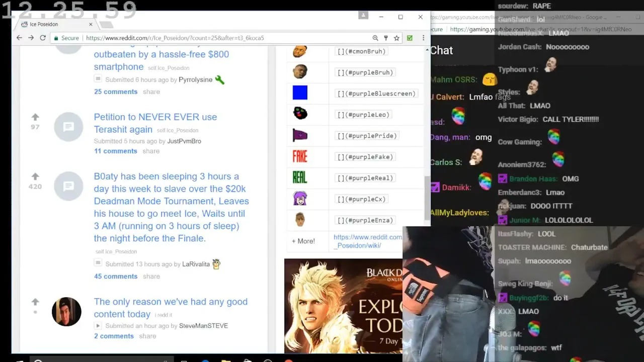
Task: Upvote the Terashit petition post
Action: (35, 117)
